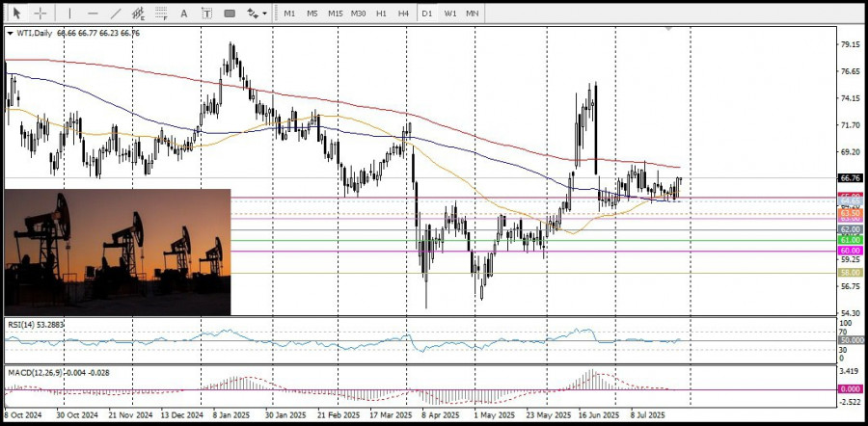Viewport: 868px width, 426px height.
Task: Click the MACD(12,26,9) indicator label
Action: coord(58,373)
